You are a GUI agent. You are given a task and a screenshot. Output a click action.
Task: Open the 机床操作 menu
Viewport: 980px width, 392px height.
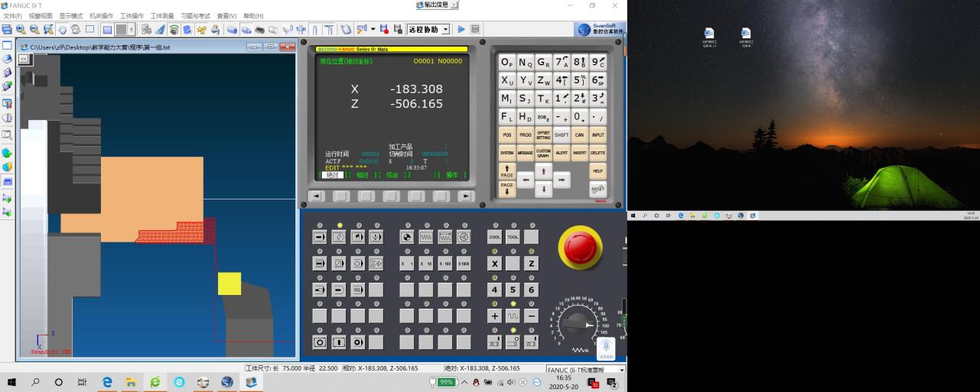pos(101,16)
